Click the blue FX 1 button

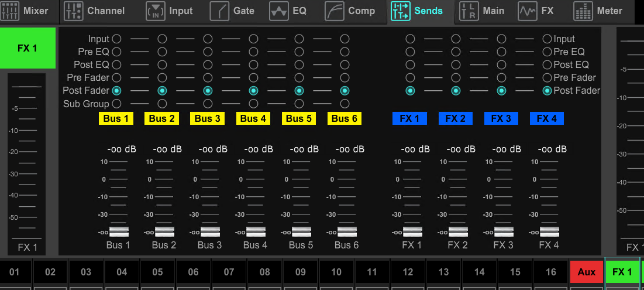[409, 118]
